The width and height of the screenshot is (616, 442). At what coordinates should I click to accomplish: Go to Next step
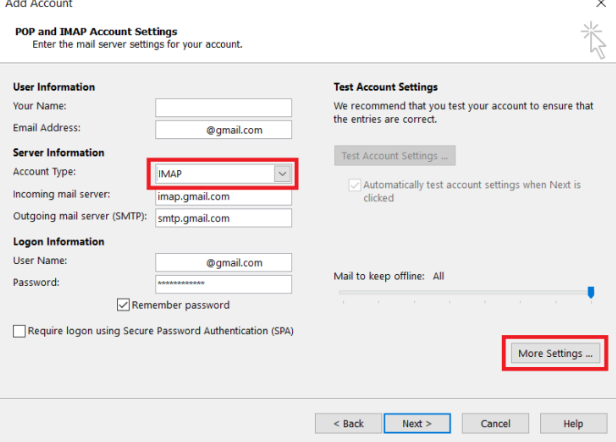417,424
